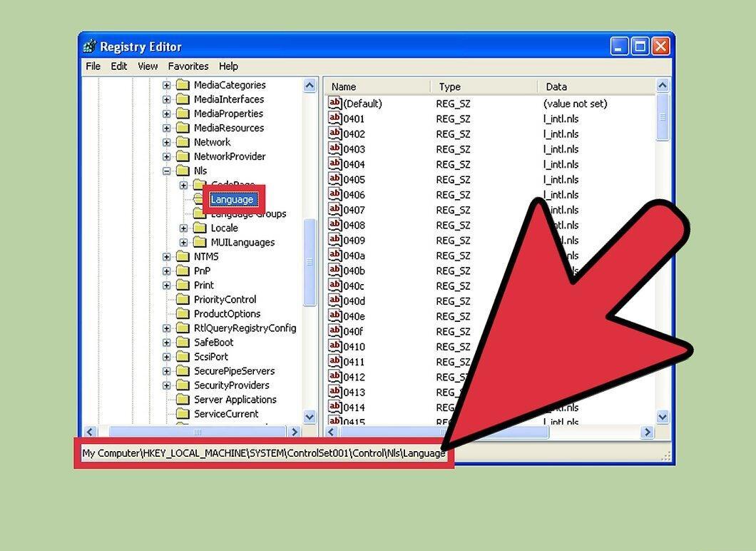
Task: Select the 040a string value icon
Action: [x=334, y=255]
